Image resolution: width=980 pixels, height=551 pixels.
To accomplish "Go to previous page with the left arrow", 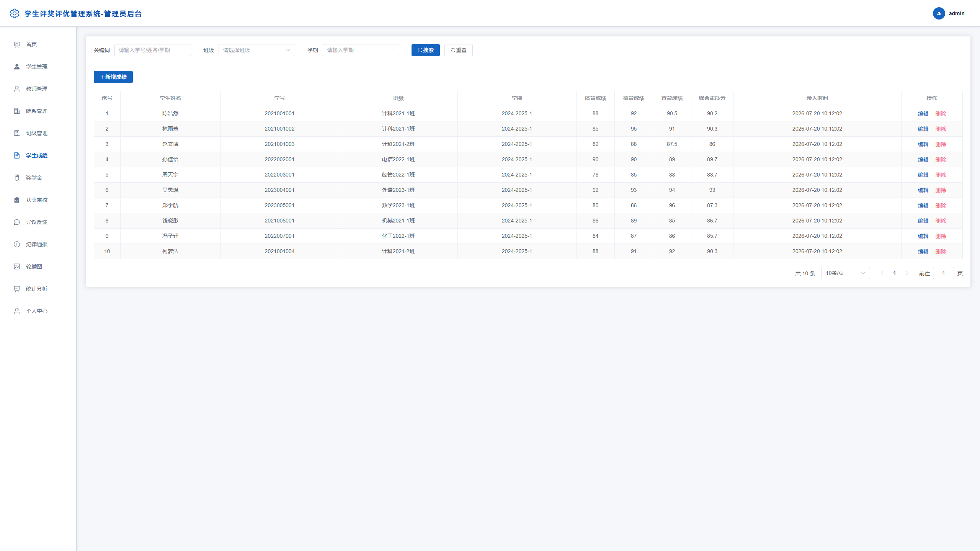I will [x=882, y=273].
